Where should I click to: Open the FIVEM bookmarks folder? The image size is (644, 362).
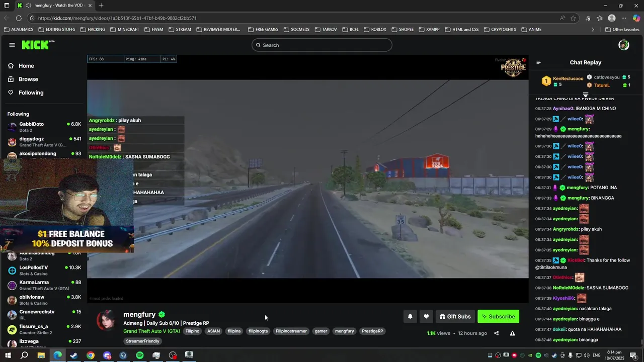tap(153, 30)
